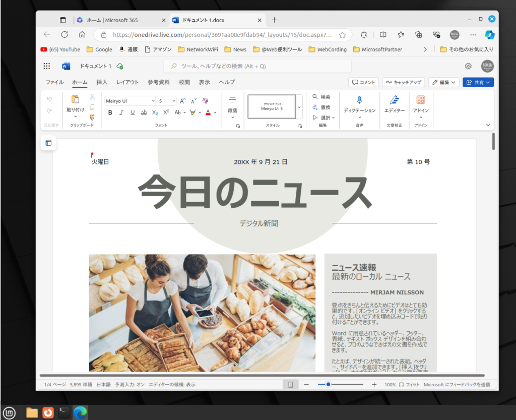The width and height of the screenshot is (516, 420).
Task: Click the Dictation microphone icon
Action: (359, 100)
